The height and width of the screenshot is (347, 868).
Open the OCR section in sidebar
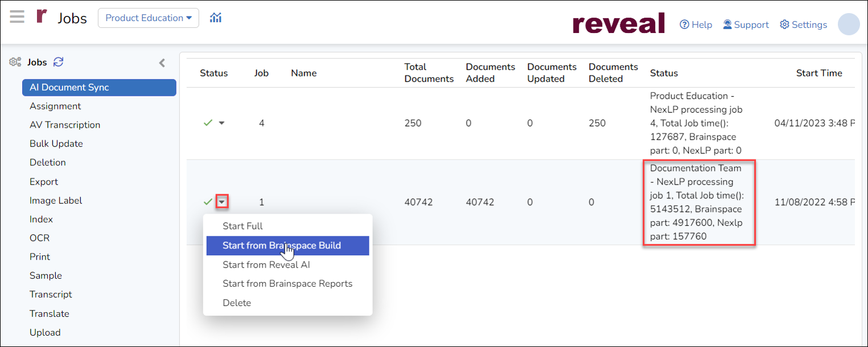click(40, 238)
